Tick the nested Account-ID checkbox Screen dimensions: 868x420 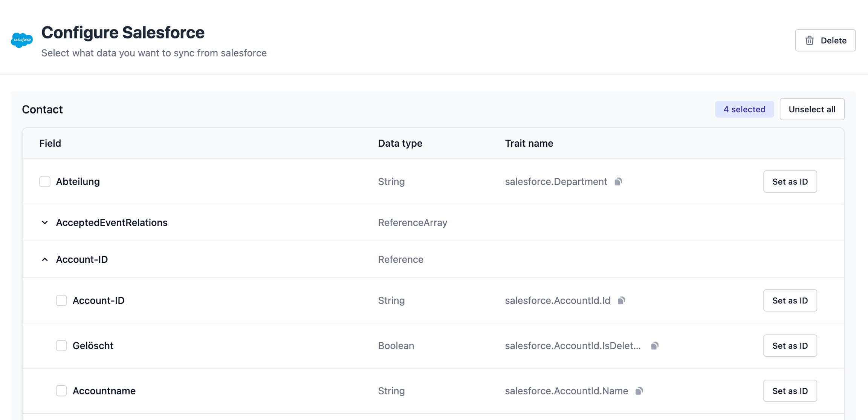tap(61, 300)
